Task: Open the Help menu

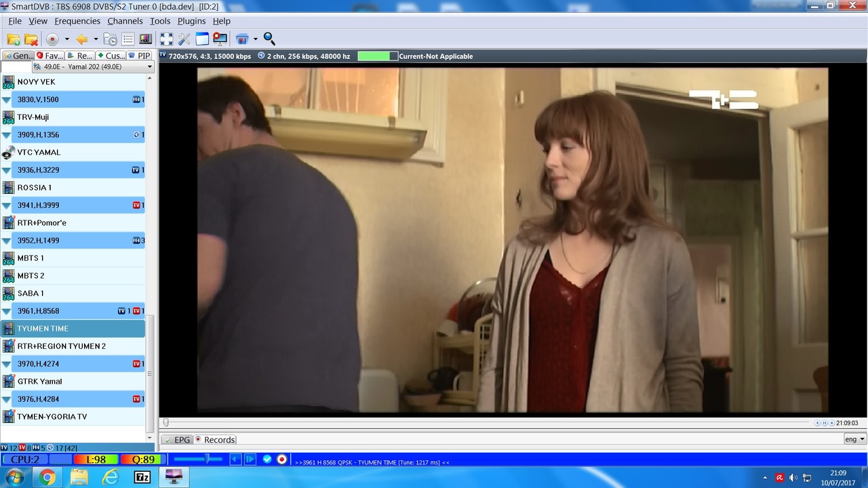Action: tap(222, 21)
